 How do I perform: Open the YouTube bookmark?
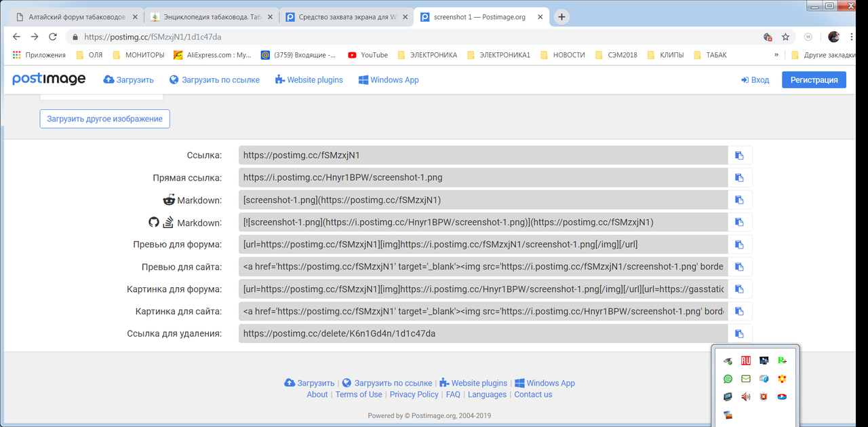368,55
